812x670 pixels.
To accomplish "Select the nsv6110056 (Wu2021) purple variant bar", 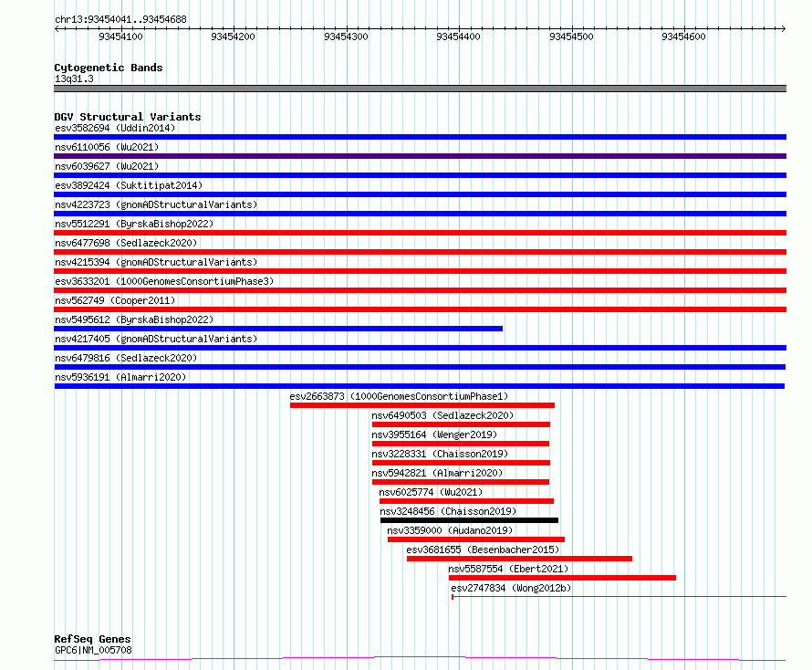I will (x=420, y=156).
